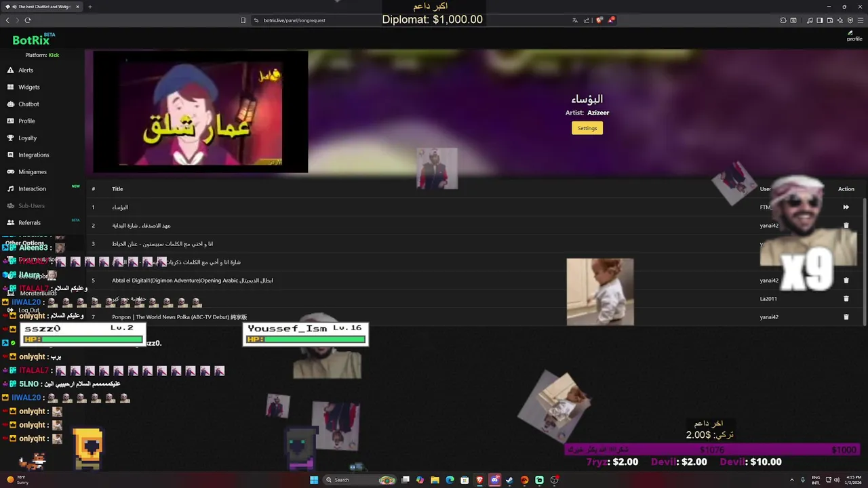Click the Action column header
The height and width of the screenshot is (488, 868).
click(846, 189)
